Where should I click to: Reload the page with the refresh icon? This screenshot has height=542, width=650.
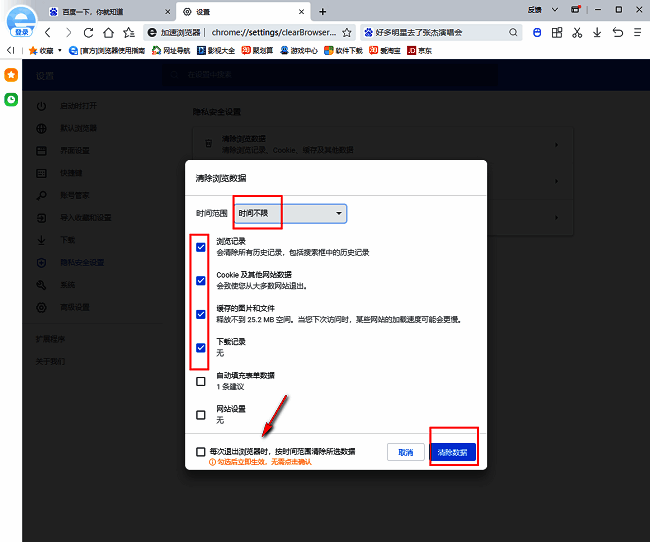point(88,32)
